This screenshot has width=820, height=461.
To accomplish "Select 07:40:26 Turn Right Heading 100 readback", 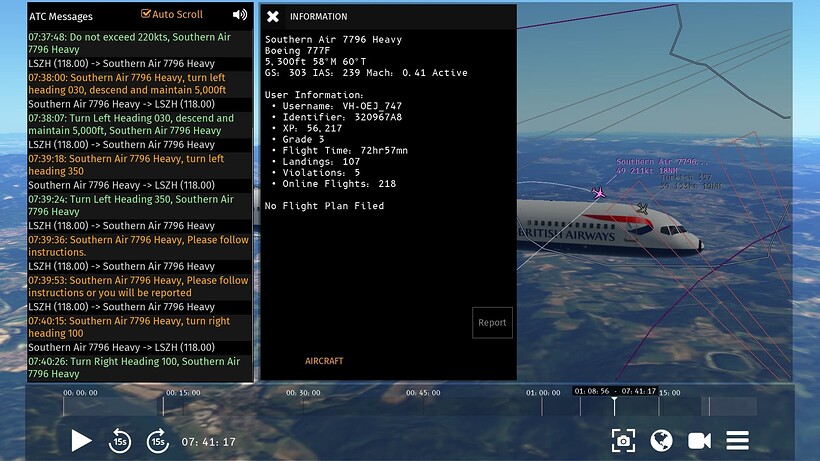I will [140, 367].
